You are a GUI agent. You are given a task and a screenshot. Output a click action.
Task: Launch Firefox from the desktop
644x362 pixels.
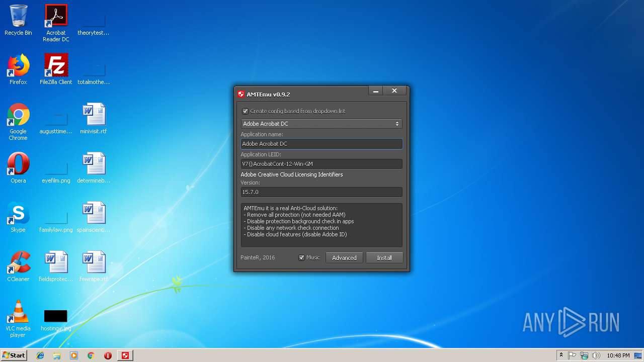tap(18, 69)
